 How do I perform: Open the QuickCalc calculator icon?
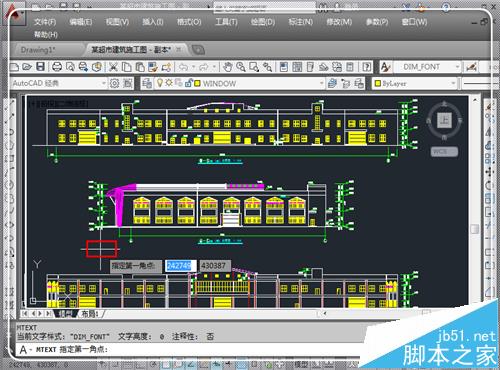[350, 67]
